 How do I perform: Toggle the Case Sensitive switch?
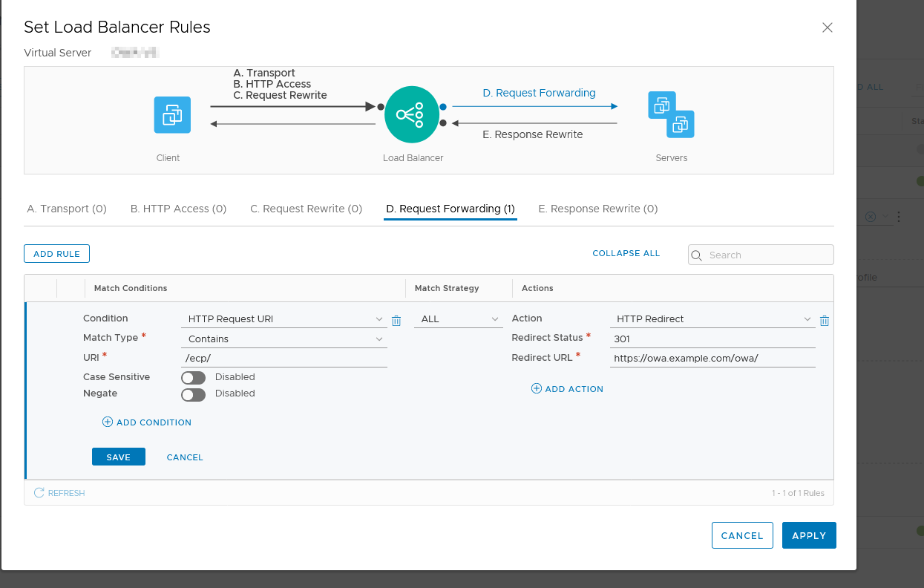coord(193,378)
